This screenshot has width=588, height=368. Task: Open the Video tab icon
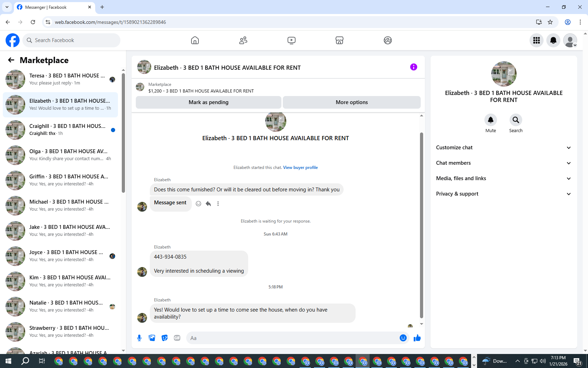pos(291,40)
